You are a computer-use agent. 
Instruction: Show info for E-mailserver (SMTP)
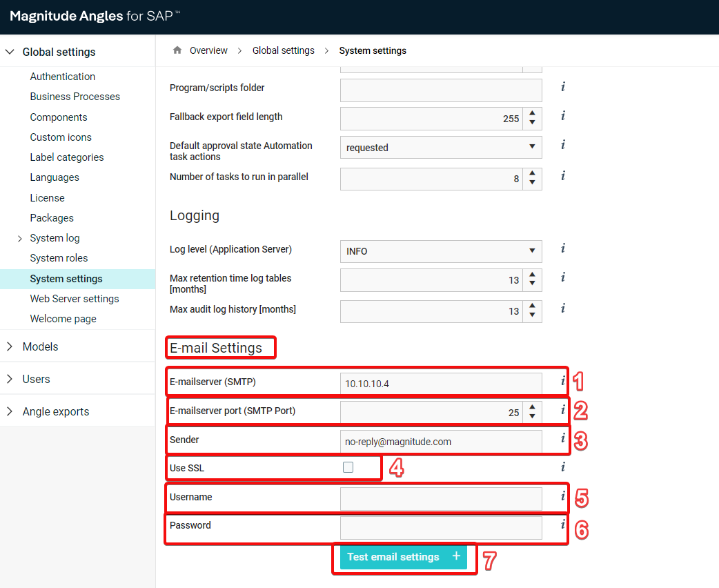pyautogui.click(x=562, y=381)
